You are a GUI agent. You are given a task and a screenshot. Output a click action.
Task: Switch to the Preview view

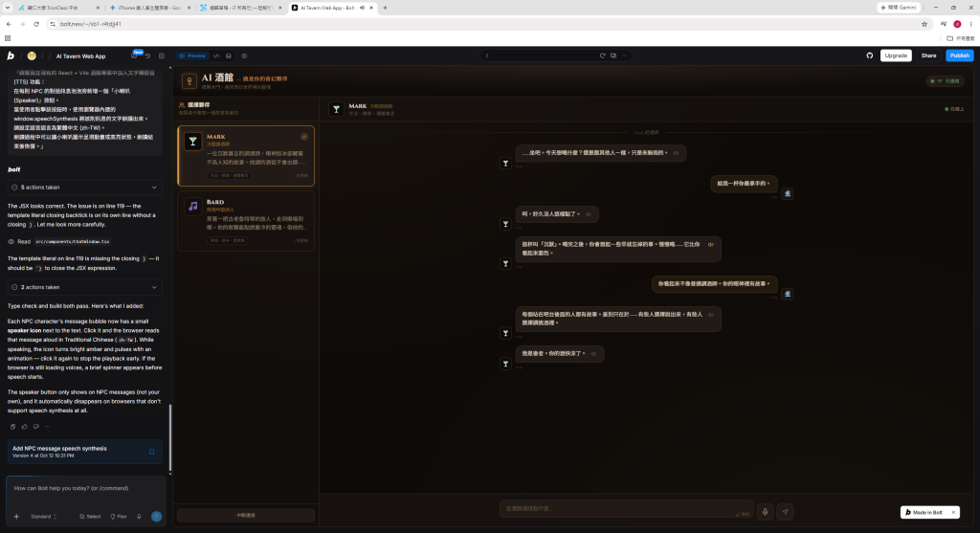[x=192, y=56]
